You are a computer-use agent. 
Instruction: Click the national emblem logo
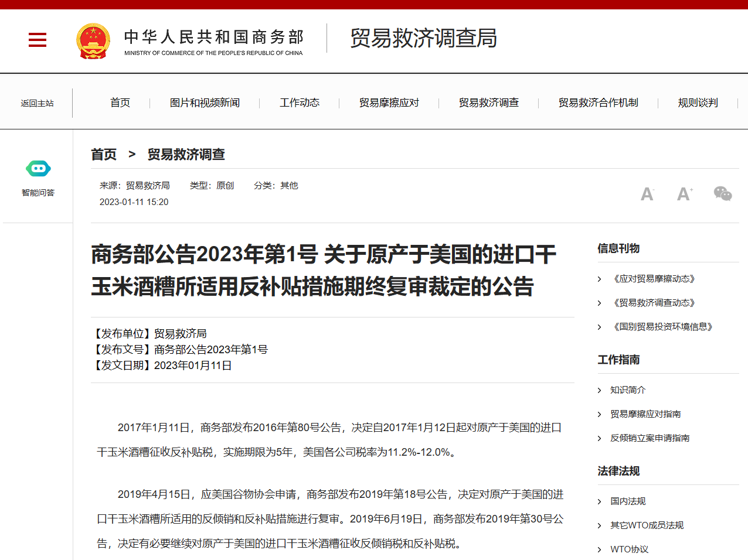pos(93,41)
